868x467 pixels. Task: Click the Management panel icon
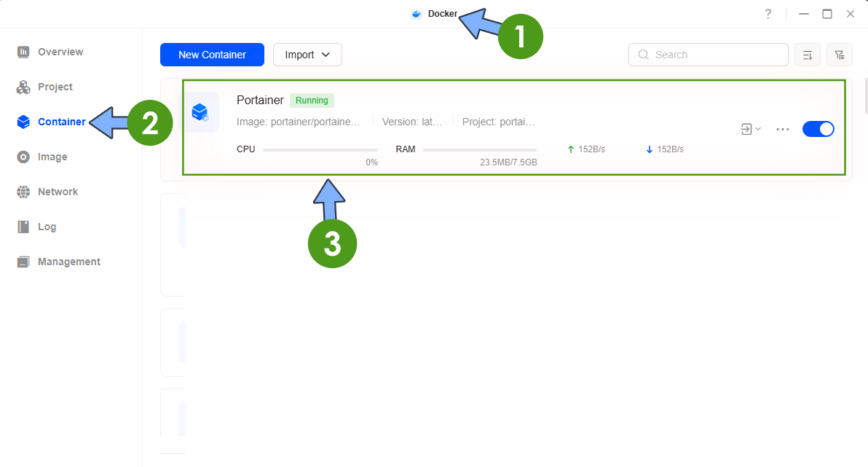click(23, 262)
